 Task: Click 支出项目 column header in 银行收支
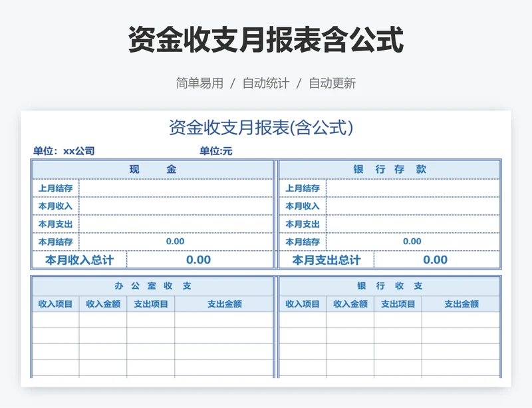[398, 304]
